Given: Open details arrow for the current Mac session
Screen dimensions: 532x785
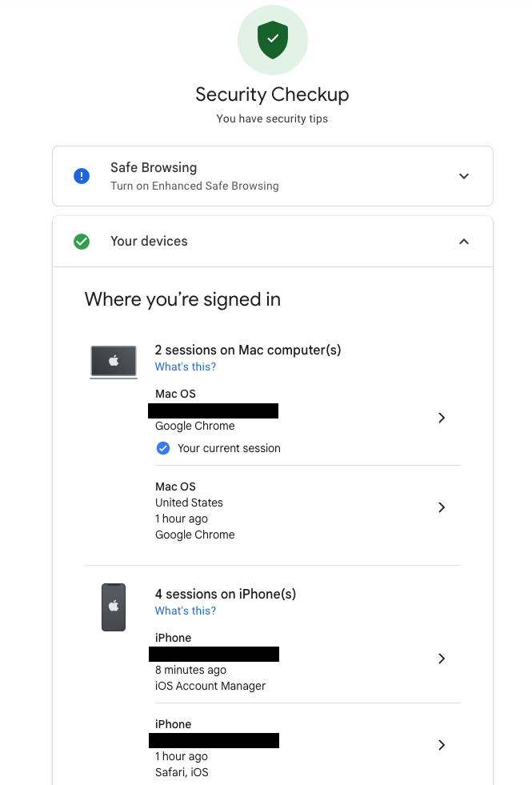Looking at the screenshot, I should pyautogui.click(x=441, y=417).
